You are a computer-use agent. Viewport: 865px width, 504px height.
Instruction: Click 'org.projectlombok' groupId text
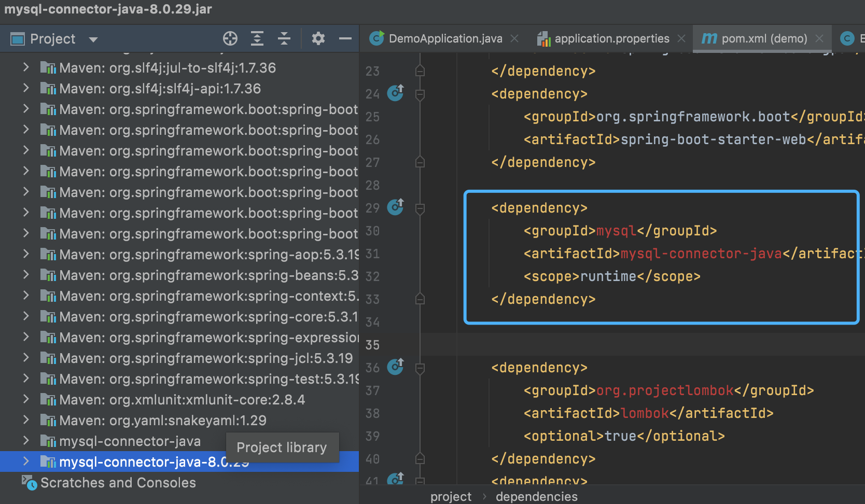[665, 390]
